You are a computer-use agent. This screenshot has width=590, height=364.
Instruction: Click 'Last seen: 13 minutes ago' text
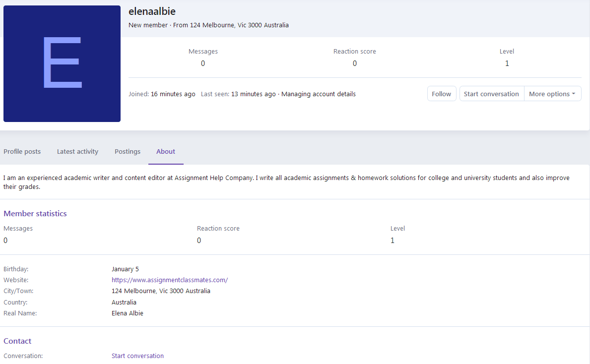(x=238, y=94)
